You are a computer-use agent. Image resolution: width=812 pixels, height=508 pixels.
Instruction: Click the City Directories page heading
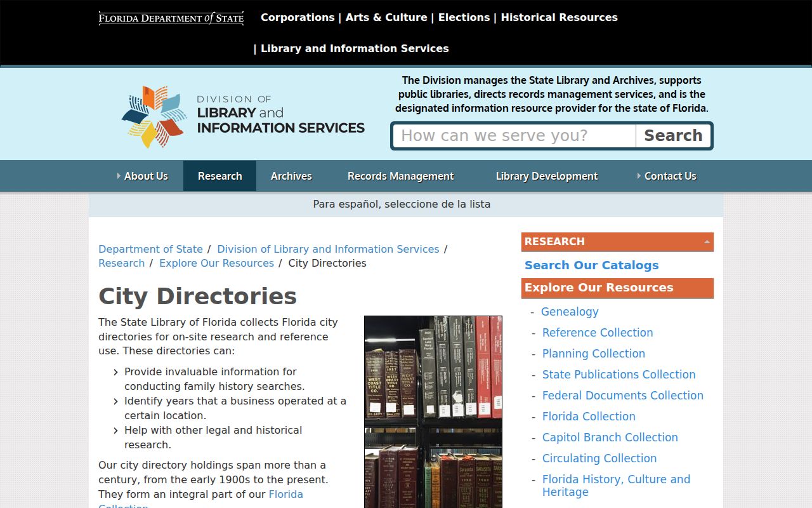[x=197, y=297]
